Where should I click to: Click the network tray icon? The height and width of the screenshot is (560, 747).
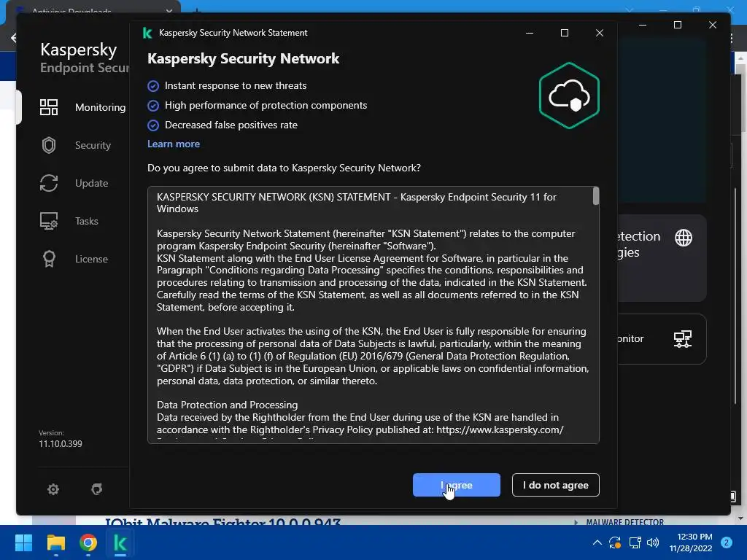(635, 542)
